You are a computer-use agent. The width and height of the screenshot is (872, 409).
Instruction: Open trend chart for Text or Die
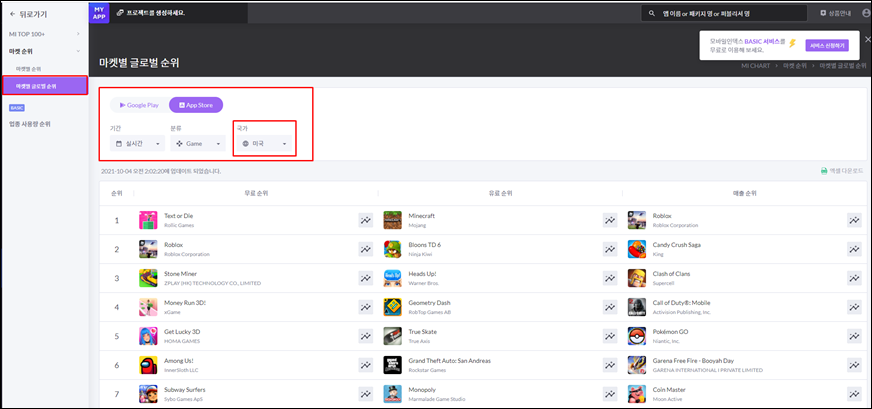tap(365, 220)
